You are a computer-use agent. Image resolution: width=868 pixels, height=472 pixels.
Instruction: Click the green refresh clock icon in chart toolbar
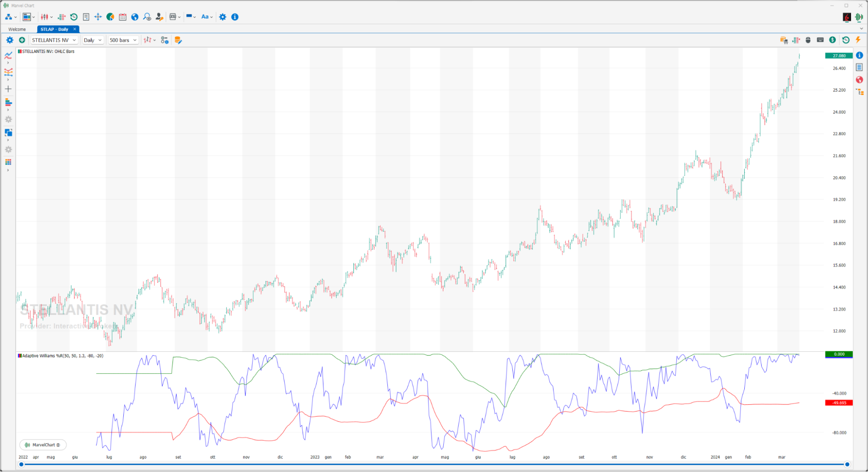846,40
